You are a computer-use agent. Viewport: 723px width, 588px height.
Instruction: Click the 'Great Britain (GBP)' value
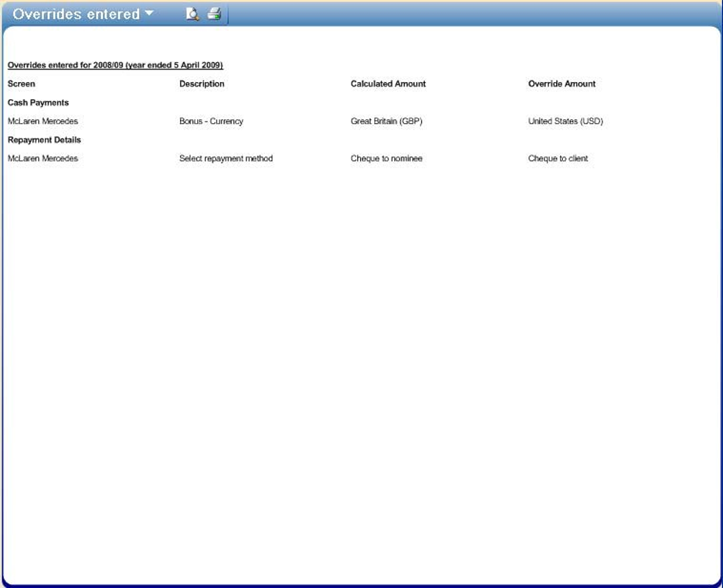coord(386,121)
